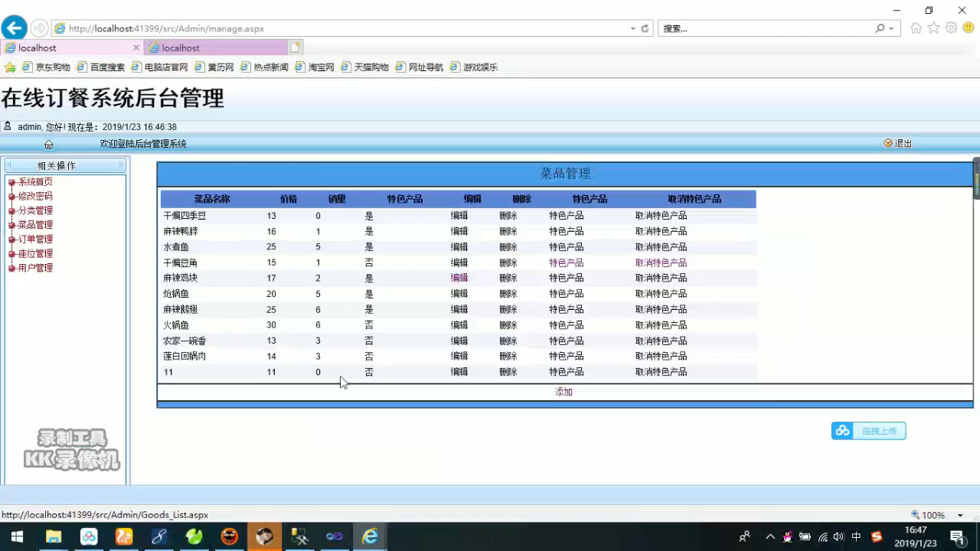Screen dimensions: 980x551
Task: Click the admin page home icon
Action: click(x=48, y=144)
